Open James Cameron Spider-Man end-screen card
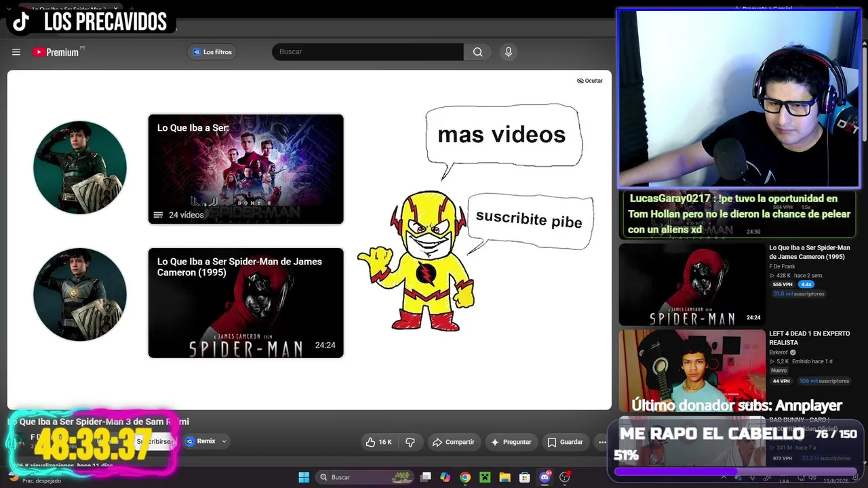Viewport: 868px width, 488px height. pyautogui.click(x=246, y=303)
